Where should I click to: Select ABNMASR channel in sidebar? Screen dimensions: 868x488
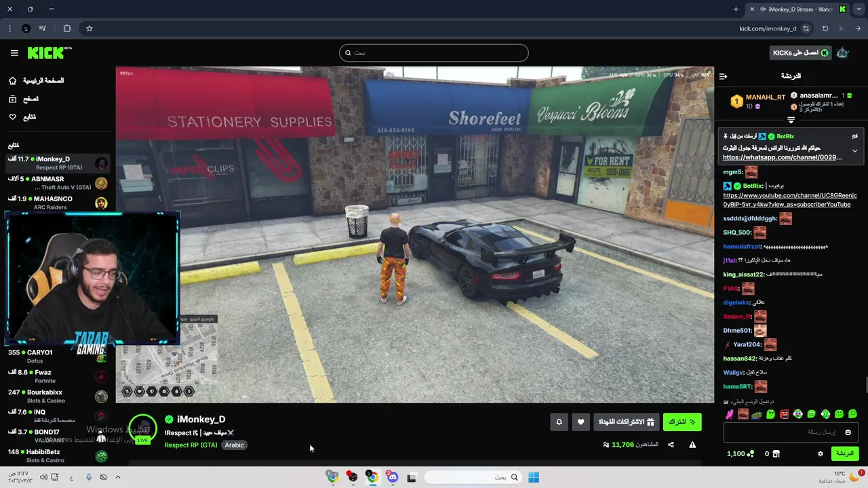point(58,183)
